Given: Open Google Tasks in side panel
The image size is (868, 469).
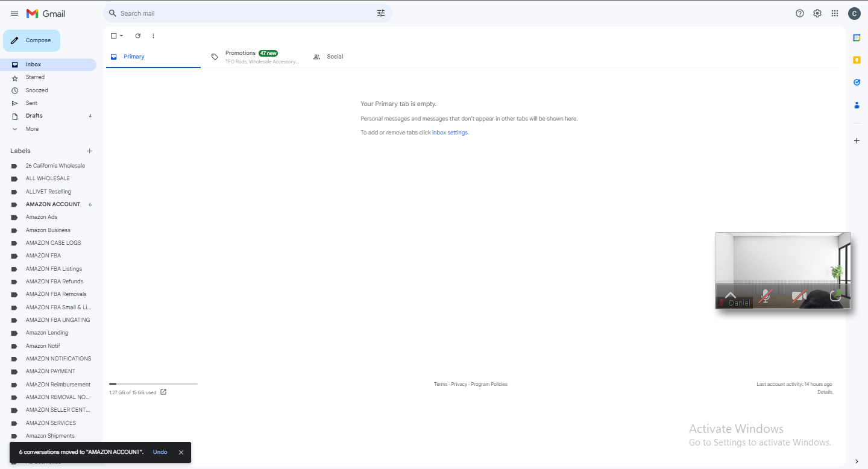Looking at the screenshot, I should pyautogui.click(x=857, y=82).
